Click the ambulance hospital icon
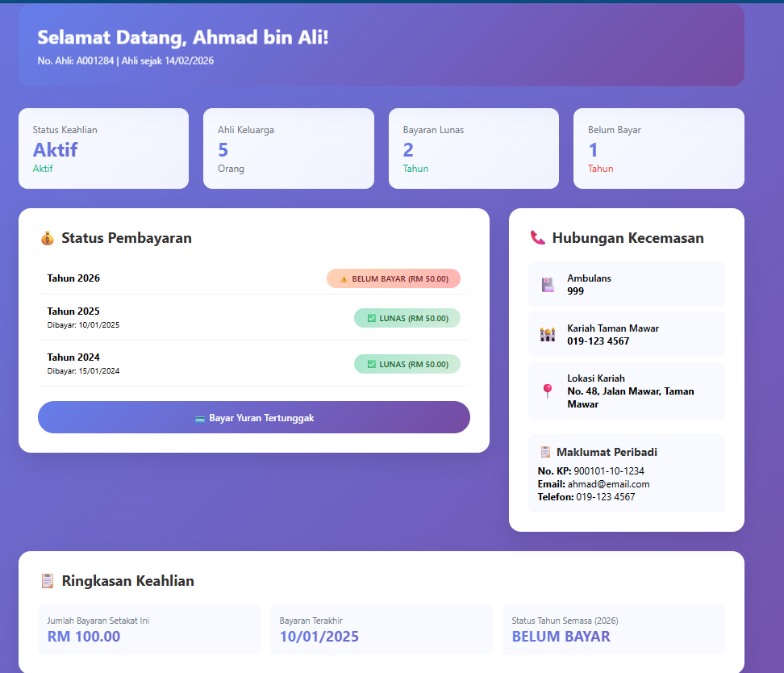Viewport: 784px width, 673px height. click(x=548, y=284)
